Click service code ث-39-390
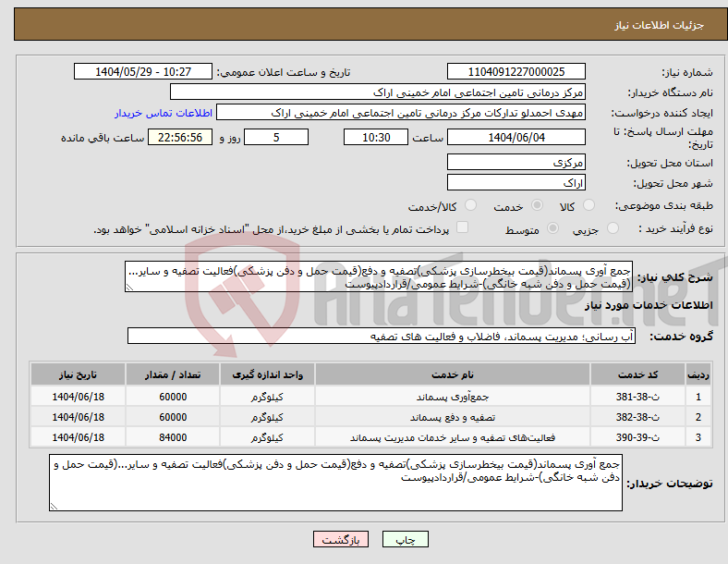Image resolution: width=728 pixels, height=564 pixels. tap(637, 437)
